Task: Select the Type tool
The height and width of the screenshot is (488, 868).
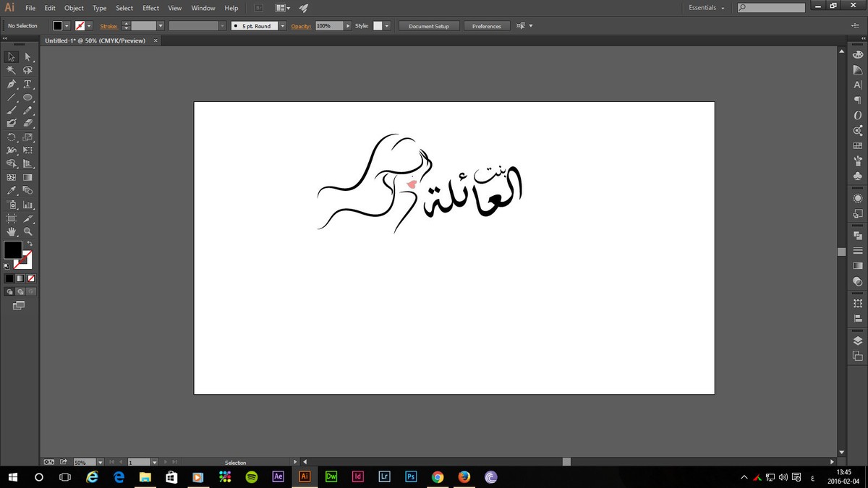Action: (x=27, y=84)
